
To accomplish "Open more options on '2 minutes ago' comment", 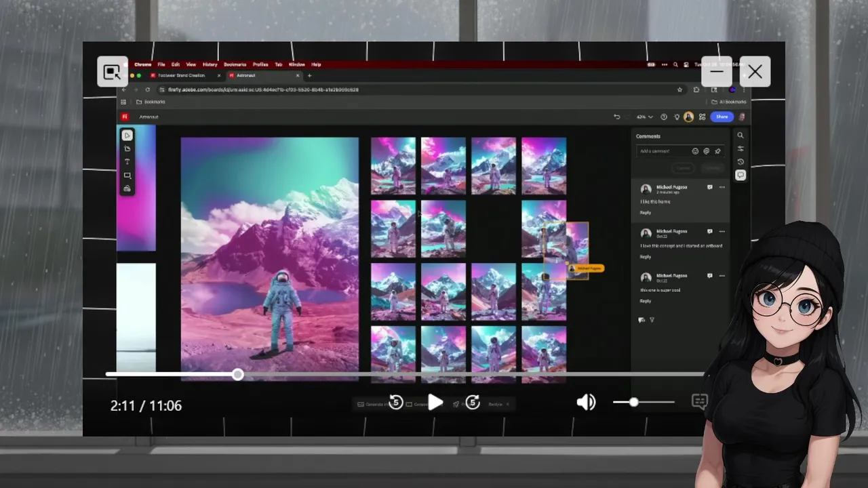I will [722, 188].
